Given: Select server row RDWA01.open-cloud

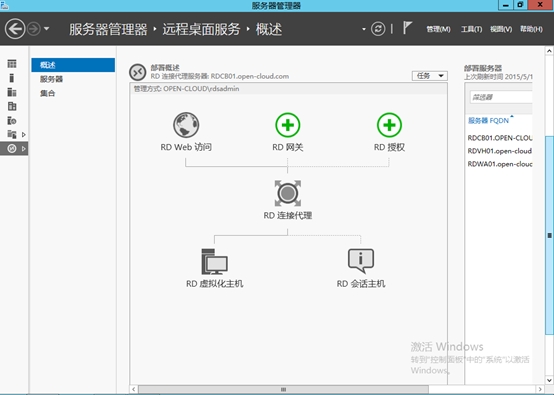Looking at the screenshot, I should tap(500, 164).
